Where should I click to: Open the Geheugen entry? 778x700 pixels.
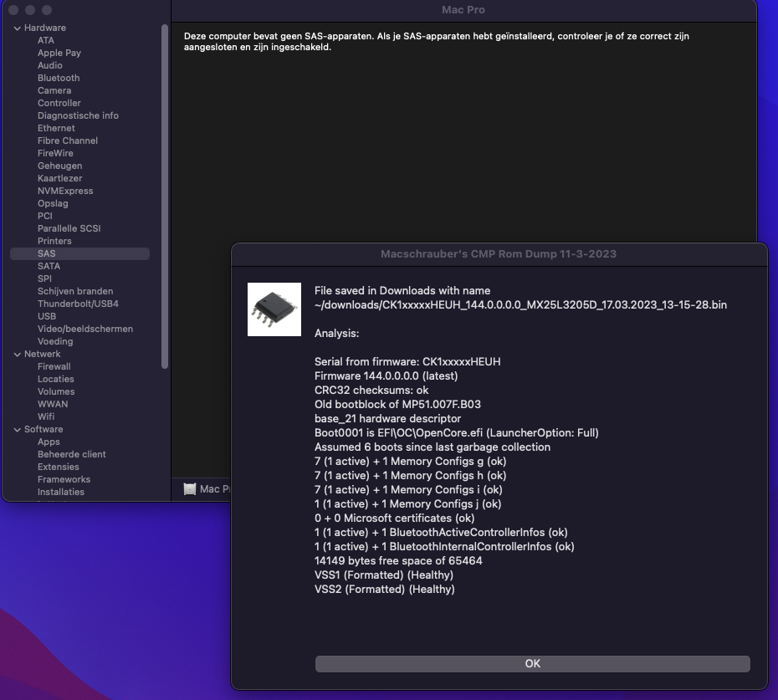pos(59,166)
